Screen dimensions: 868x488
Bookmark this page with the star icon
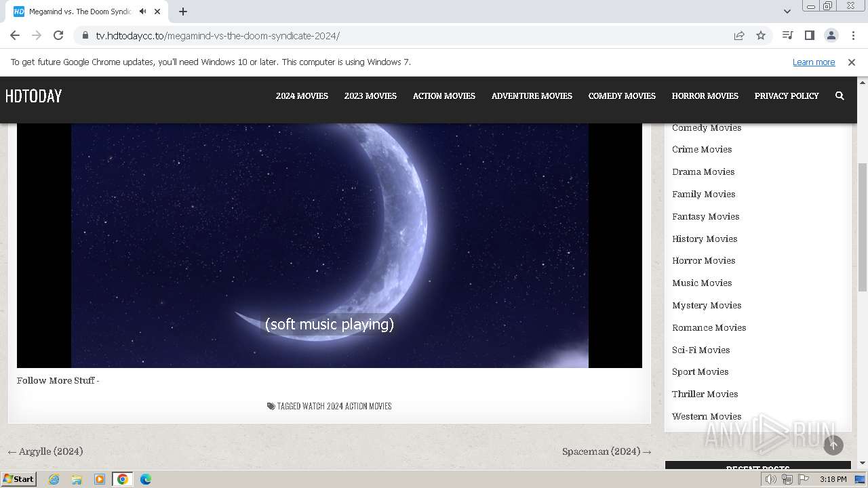point(761,35)
